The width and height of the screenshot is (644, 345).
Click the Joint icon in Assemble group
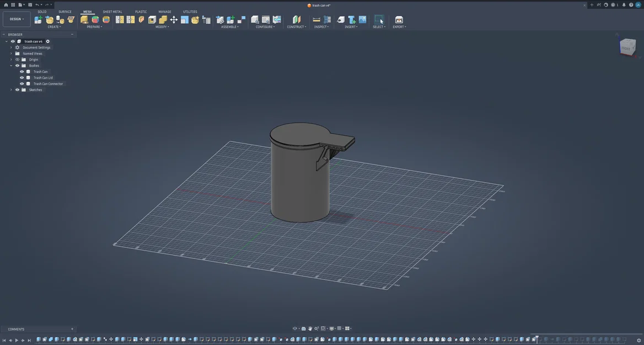241,20
